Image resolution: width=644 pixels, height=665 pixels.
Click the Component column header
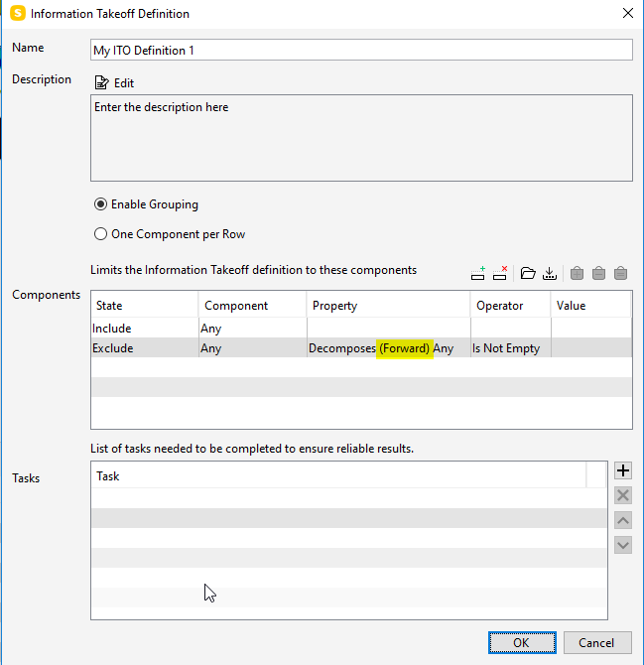click(x=252, y=306)
